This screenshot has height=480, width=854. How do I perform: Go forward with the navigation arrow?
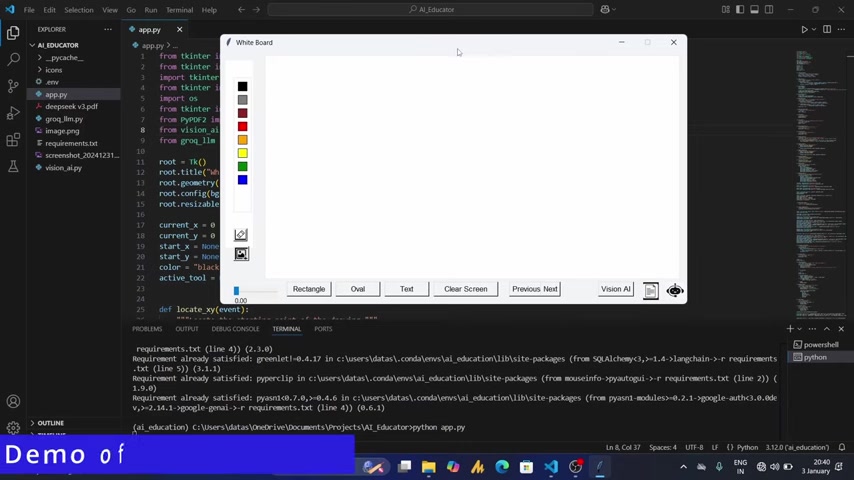click(x=256, y=9)
